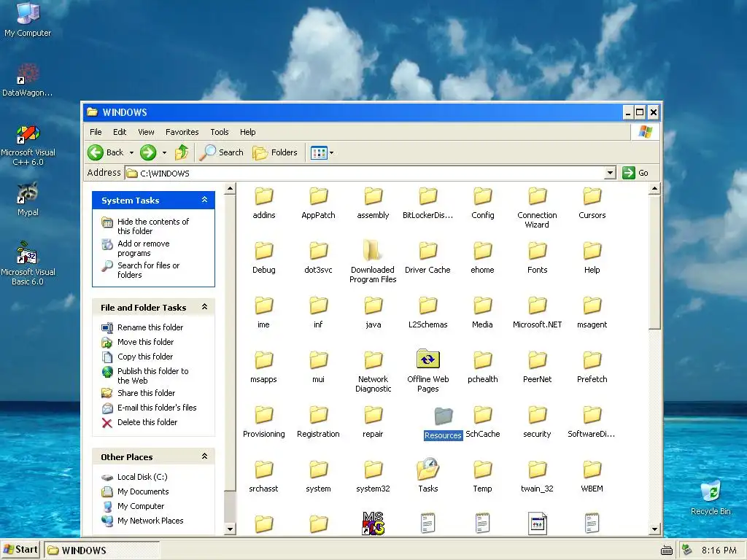Select the AppPatch folder

pyautogui.click(x=318, y=203)
